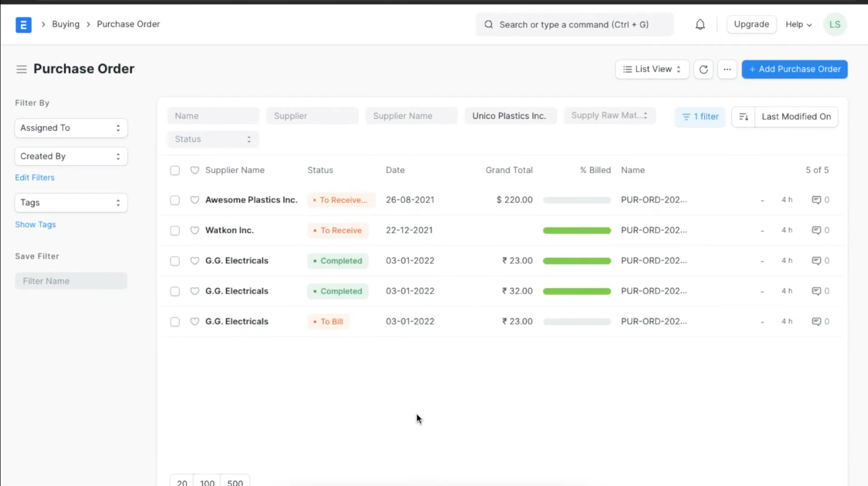Go to Purchase Order breadcrumb

128,24
